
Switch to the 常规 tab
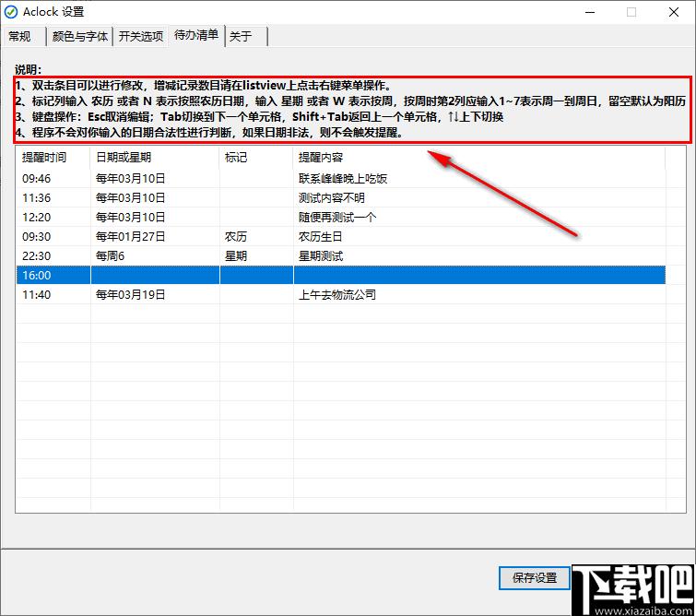click(x=20, y=36)
